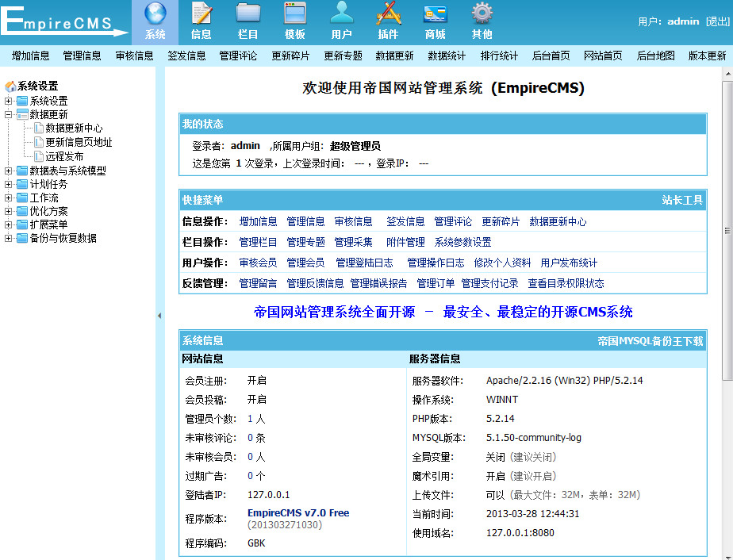The height and width of the screenshot is (560, 733).
Task: Open the 栏目 folder icon
Action: tap(248, 13)
